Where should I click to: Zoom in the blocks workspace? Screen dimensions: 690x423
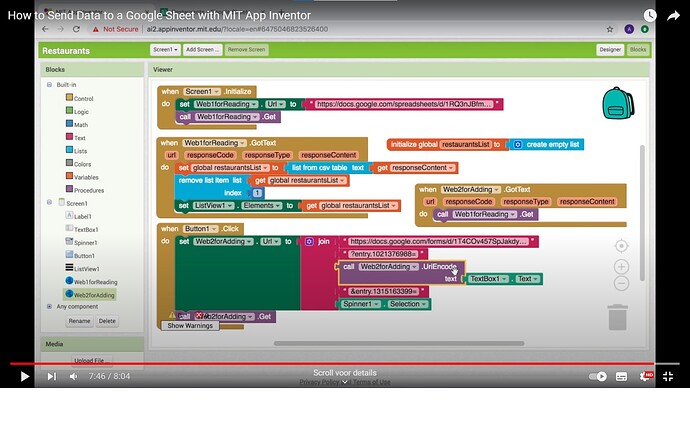coord(621,267)
